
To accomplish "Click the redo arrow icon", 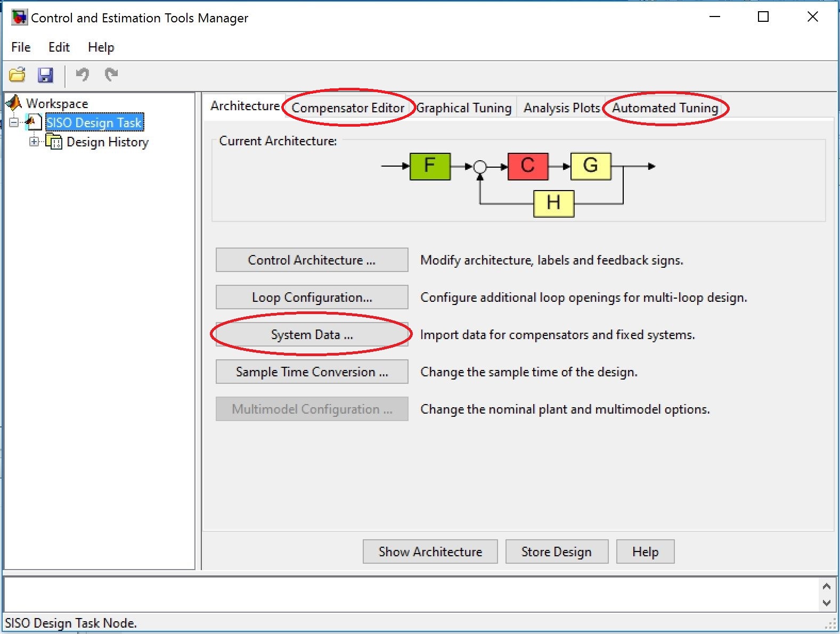I will click(111, 75).
